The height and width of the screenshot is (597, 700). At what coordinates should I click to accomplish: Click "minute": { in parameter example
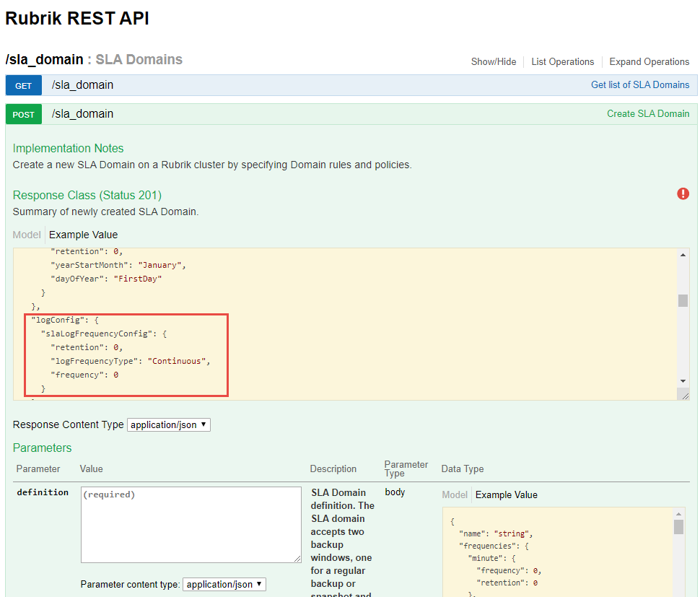click(492, 558)
